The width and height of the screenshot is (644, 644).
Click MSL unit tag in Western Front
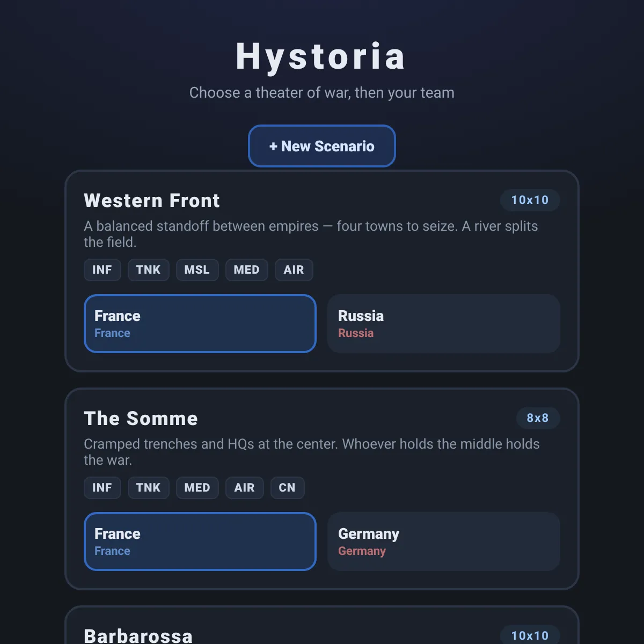(197, 270)
